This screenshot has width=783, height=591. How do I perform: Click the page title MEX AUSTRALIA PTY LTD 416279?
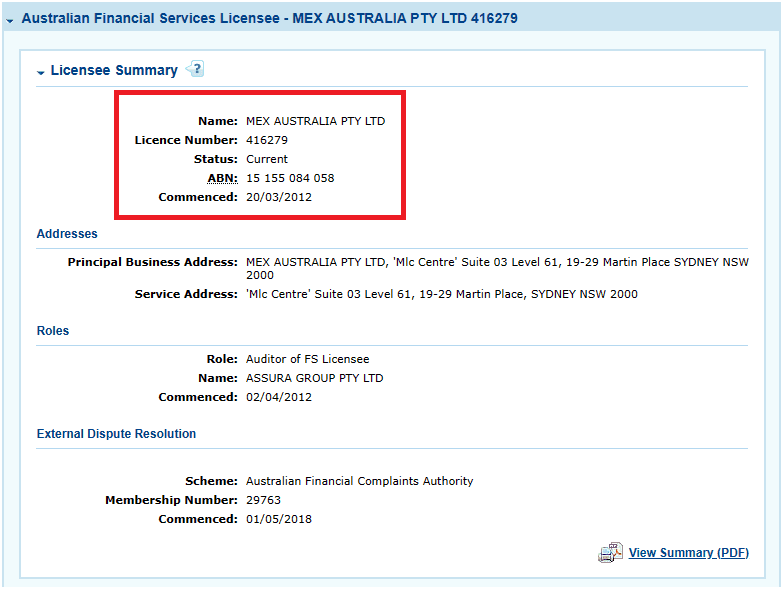pos(405,18)
